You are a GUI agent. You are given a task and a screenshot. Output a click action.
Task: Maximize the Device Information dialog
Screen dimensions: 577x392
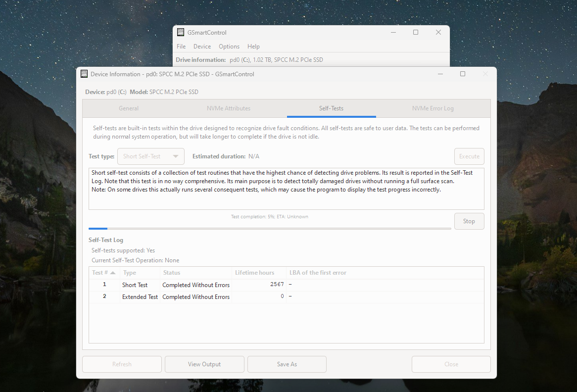pyautogui.click(x=463, y=74)
